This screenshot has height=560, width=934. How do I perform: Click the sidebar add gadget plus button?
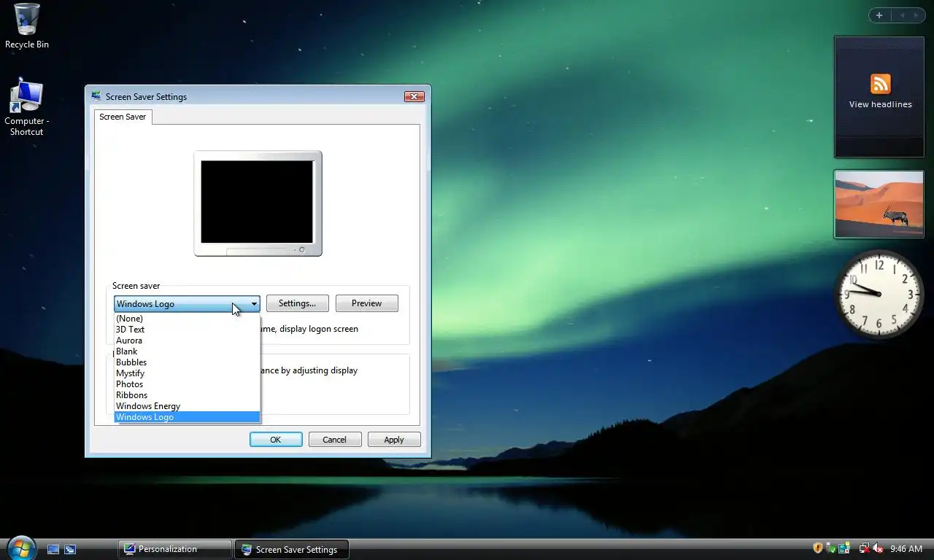(879, 15)
